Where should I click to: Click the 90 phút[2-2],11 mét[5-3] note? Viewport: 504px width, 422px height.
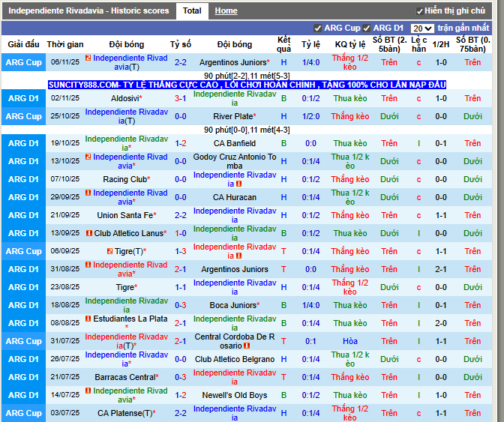coord(247,76)
